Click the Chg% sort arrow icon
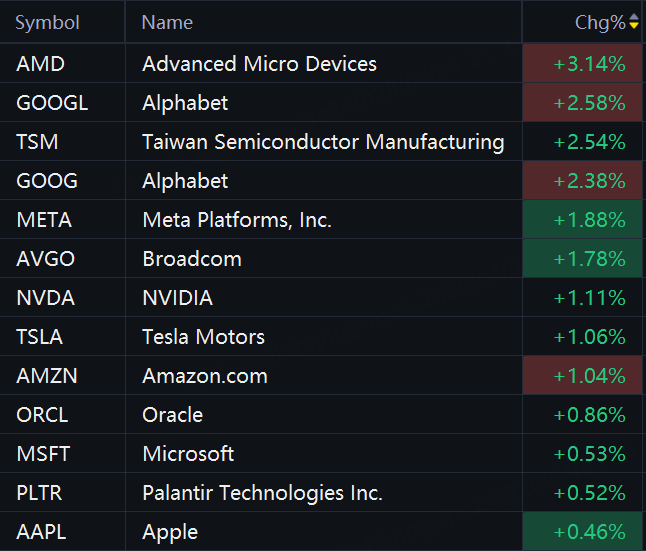Viewport: 646px width, 551px height. pyautogui.click(x=633, y=22)
